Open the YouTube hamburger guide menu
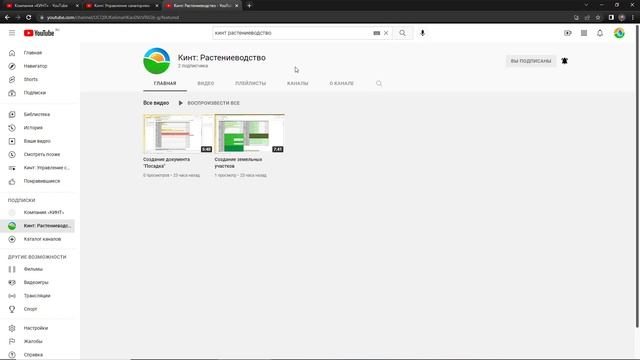 point(12,33)
